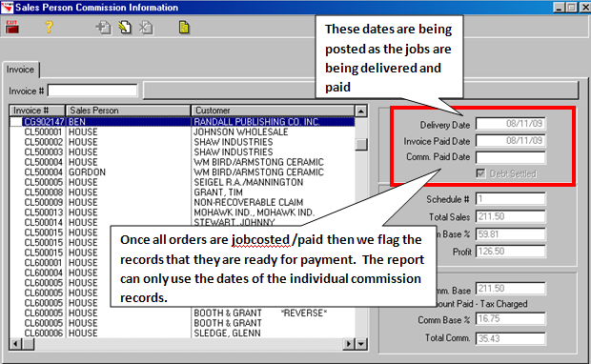
Task: Click the Base % field showing 59.81
Action: coord(510,234)
